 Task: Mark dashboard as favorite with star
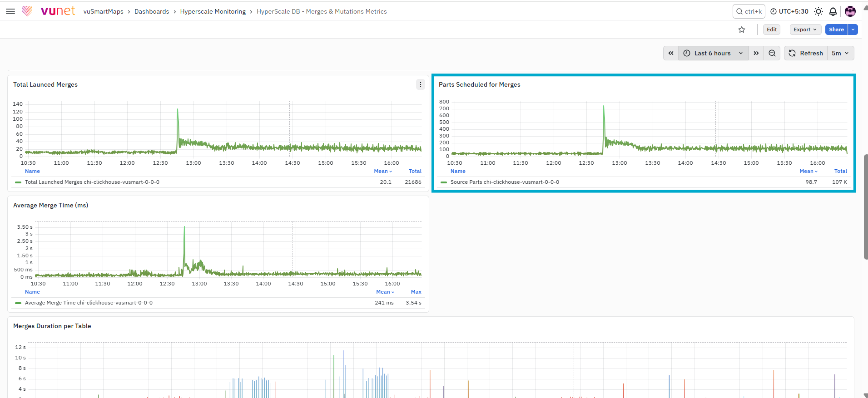pyautogui.click(x=742, y=29)
